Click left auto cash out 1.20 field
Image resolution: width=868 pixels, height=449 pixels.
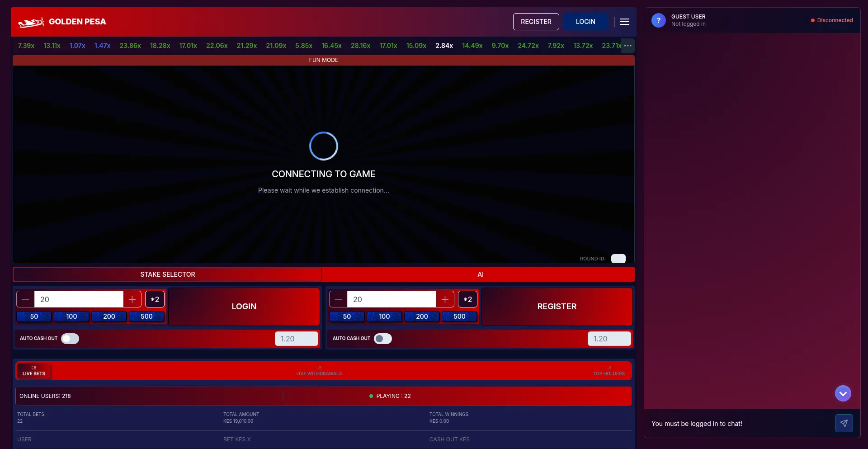click(x=296, y=339)
